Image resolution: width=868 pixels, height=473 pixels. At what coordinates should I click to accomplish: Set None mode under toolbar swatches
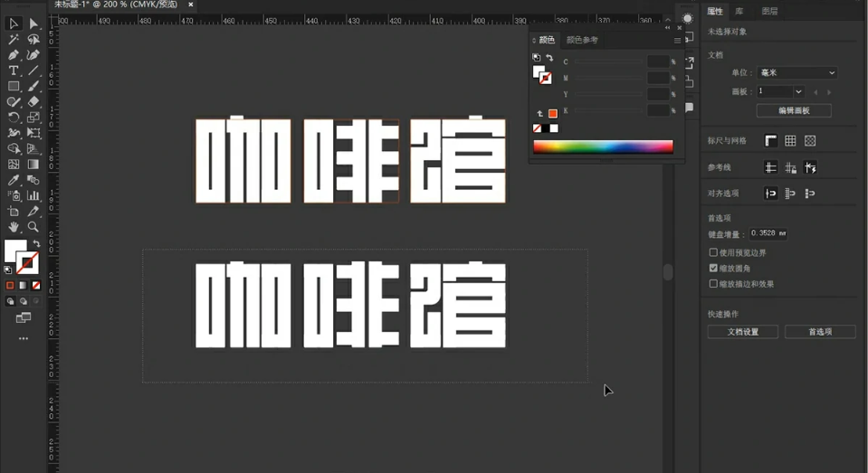[x=36, y=286]
